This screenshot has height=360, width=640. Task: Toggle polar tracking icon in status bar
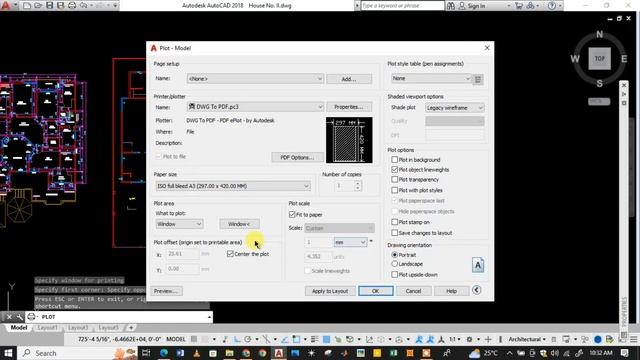point(247,339)
